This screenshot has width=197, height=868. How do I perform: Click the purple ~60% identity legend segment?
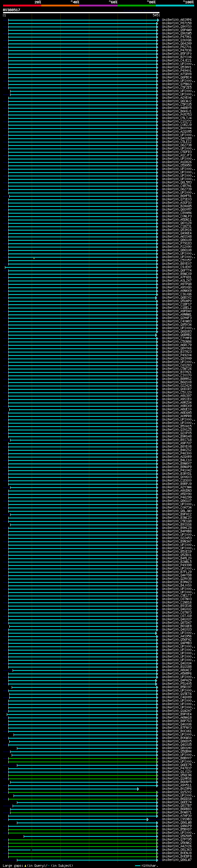tap(98, 6)
